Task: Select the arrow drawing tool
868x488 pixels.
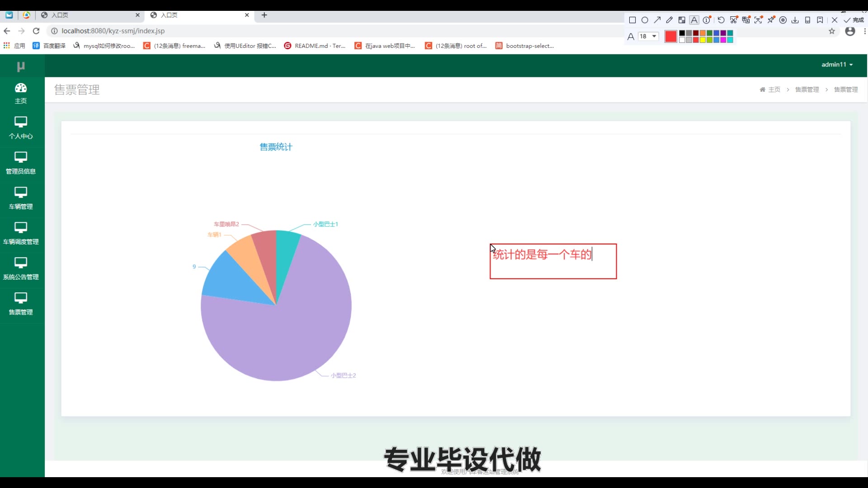Action: coord(657,20)
